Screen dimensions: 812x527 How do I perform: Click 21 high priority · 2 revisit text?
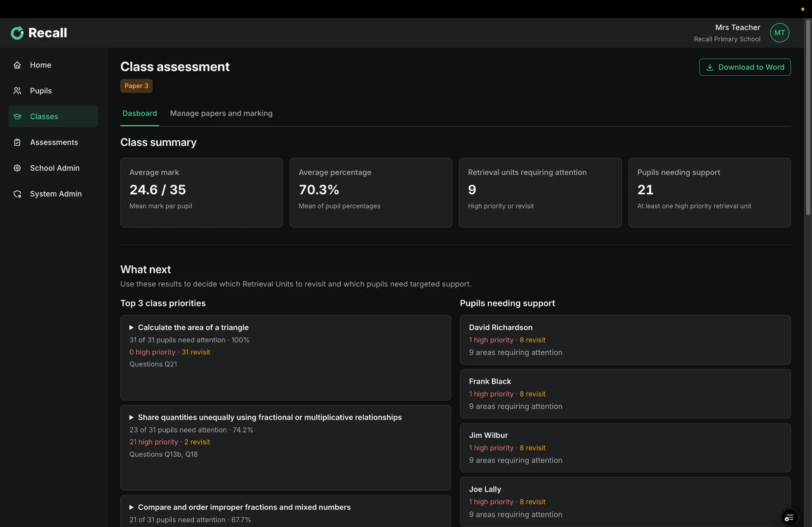pos(170,442)
